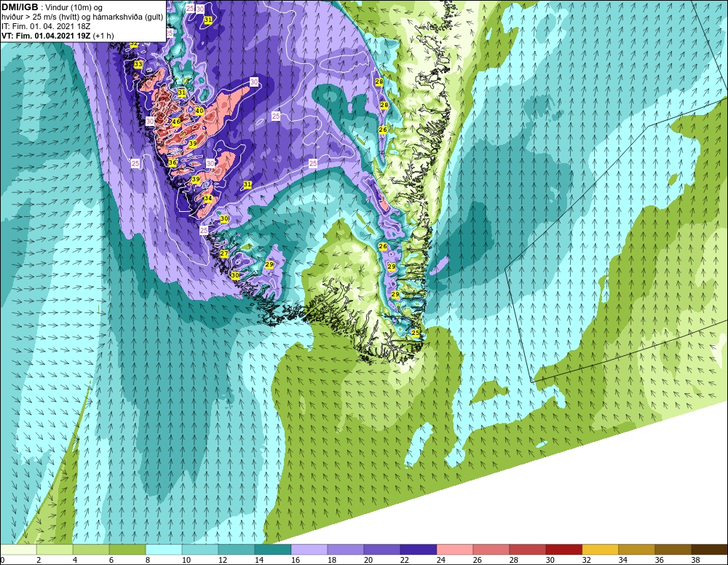Click the legend scale number '8'
This screenshot has height=565, width=728.
point(148,561)
